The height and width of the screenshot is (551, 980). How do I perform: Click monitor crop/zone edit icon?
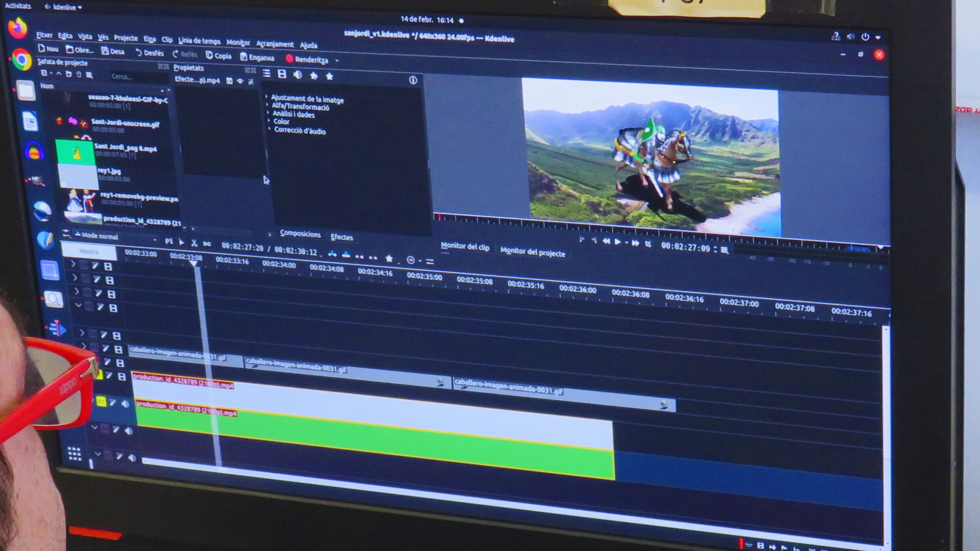[648, 244]
